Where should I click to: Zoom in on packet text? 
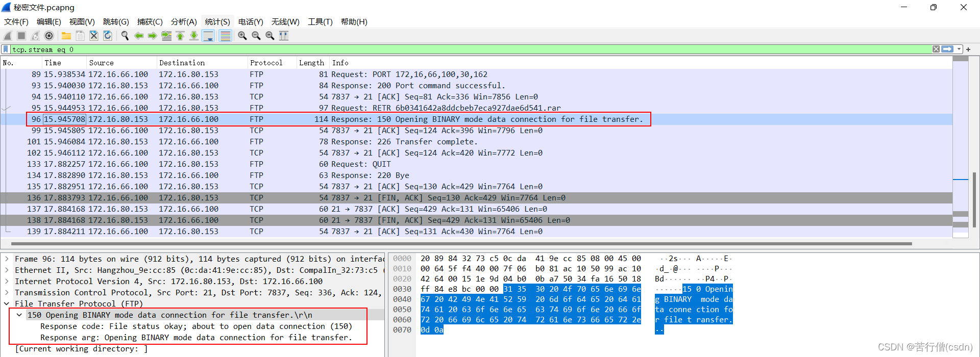242,36
